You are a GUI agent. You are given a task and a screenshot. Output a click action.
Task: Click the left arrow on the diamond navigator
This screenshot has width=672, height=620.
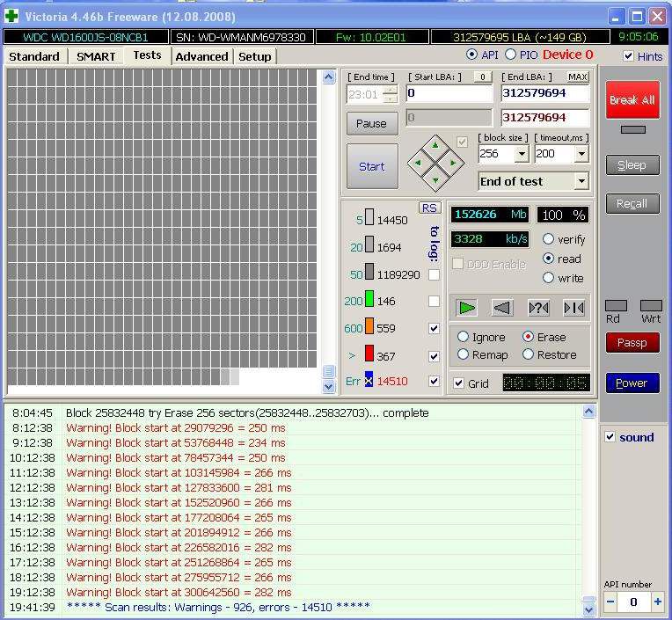(419, 163)
